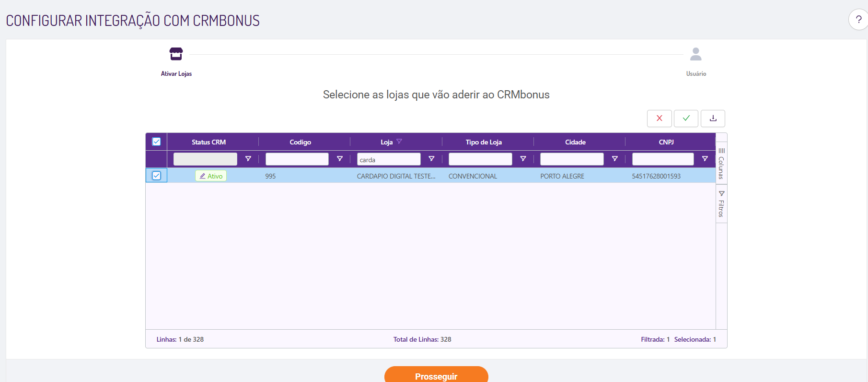Viewport: 868px width, 382px height.
Task: Sort by Cidade column header
Action: point(575,142)
